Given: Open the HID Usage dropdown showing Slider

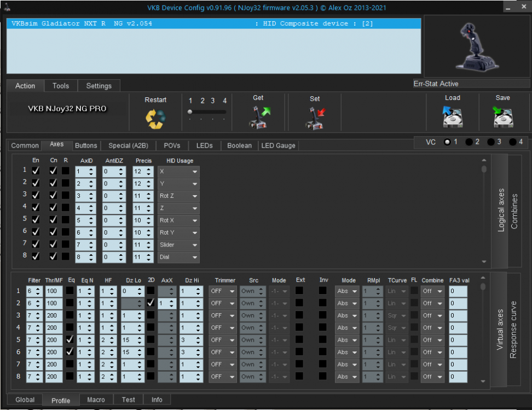Looking at the screenshot, I should (178, 245).
